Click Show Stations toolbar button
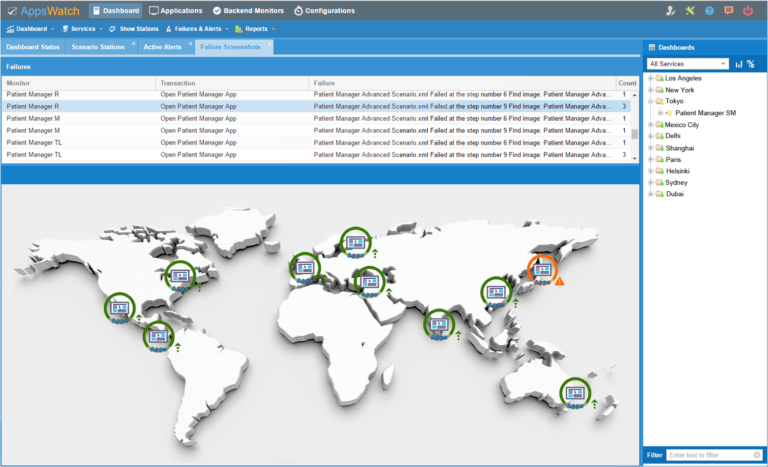The height and width of the screenshot is (467, 768). (x=133, y=29)
